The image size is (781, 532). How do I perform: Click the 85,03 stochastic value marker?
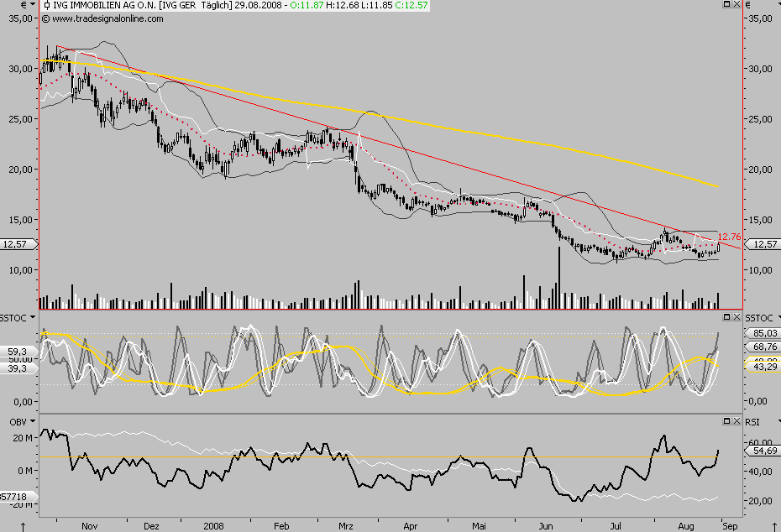point(762,333)
